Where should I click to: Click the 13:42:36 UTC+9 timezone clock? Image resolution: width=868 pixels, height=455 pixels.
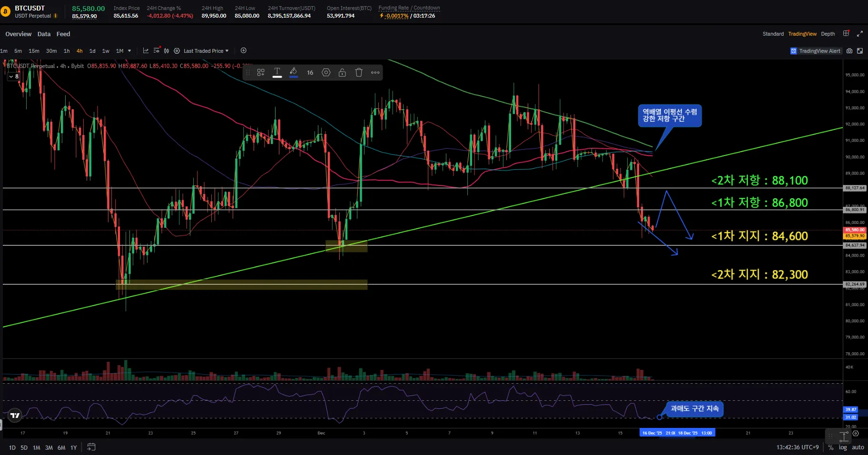pyautogui.click(x=797, y=447)
